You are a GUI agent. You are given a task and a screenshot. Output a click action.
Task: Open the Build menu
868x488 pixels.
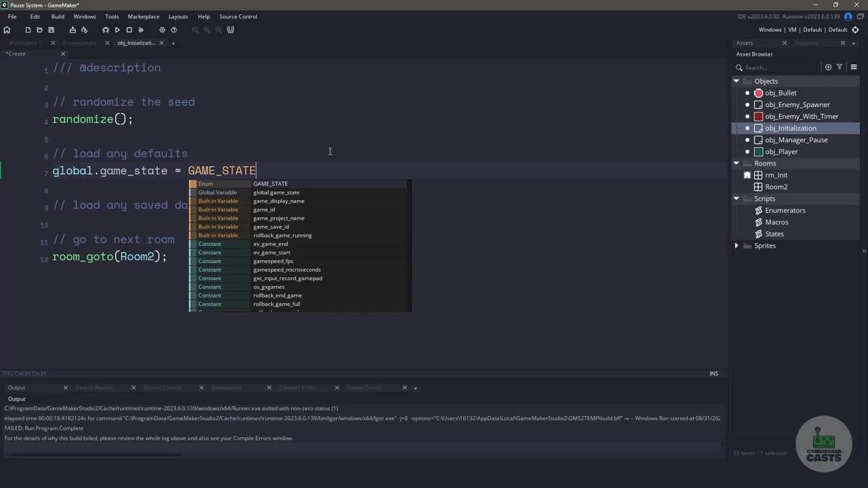tap(58, 16)
